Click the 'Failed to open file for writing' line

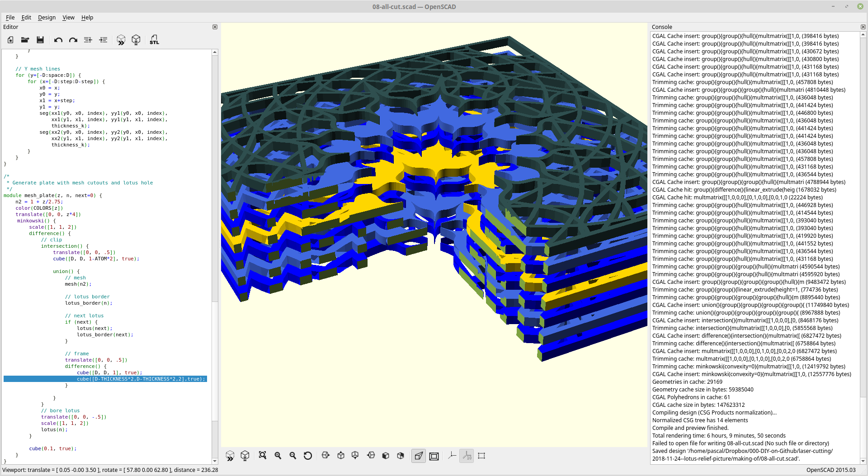(741, 443)
